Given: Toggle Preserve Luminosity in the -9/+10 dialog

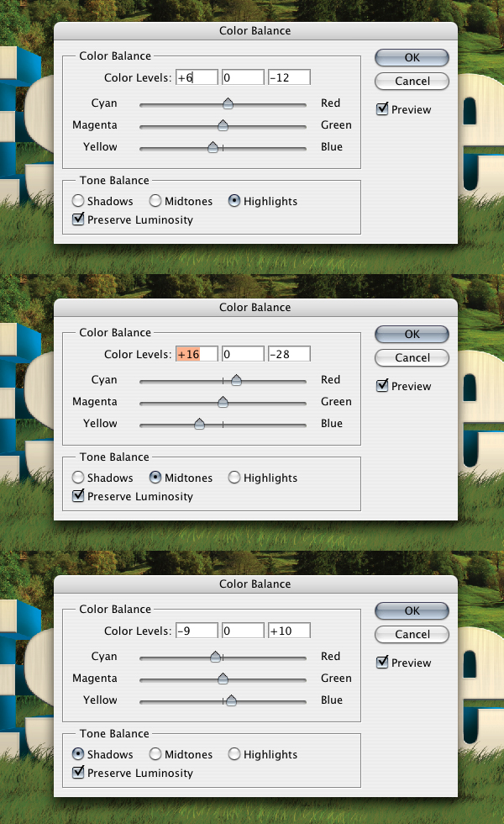Looking at the screenshot, I should tap(78, 773).
